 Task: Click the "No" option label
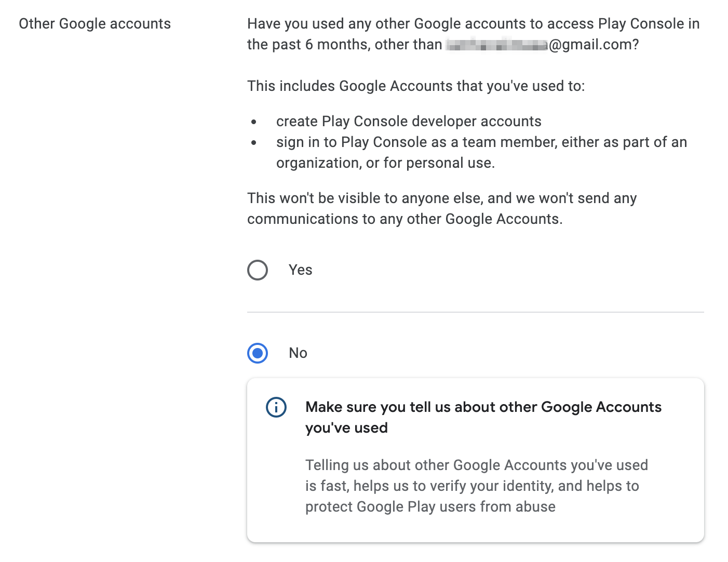(x=298, y=353)
